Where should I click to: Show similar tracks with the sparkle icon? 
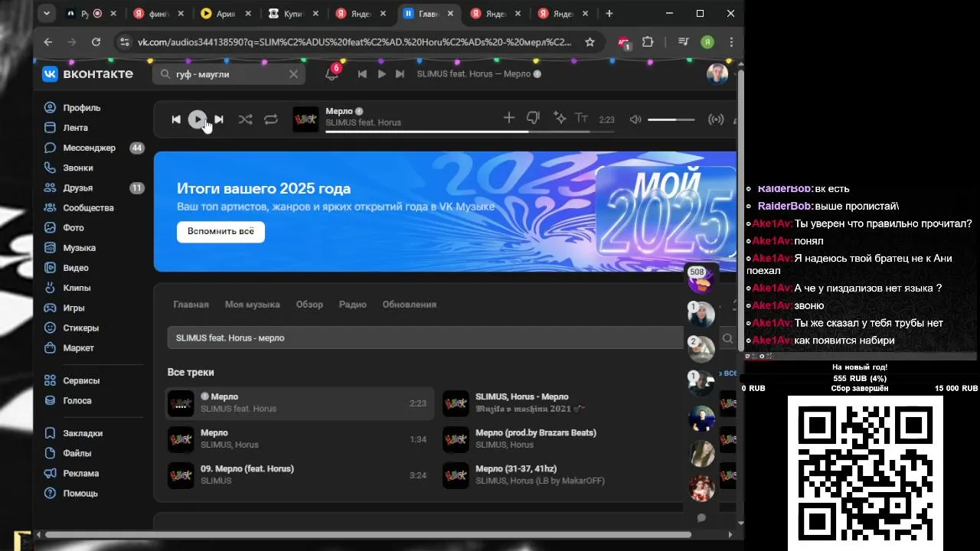[560, 118]
